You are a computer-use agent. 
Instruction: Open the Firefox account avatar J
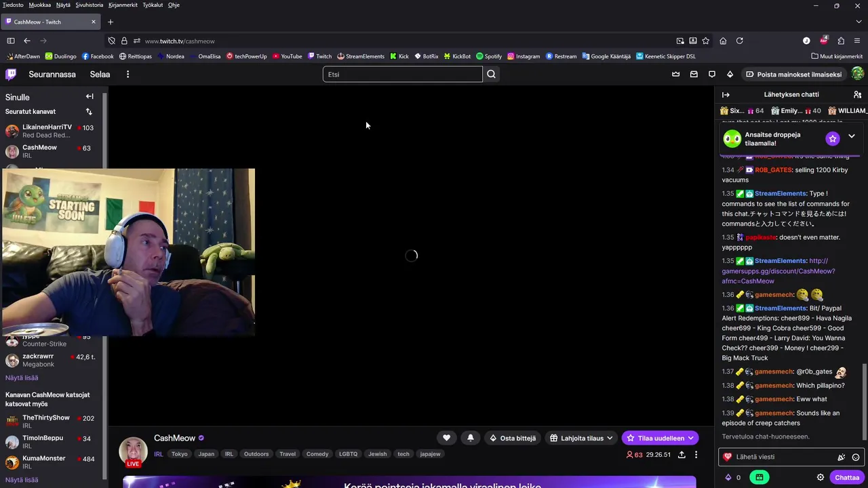[806, 41]
